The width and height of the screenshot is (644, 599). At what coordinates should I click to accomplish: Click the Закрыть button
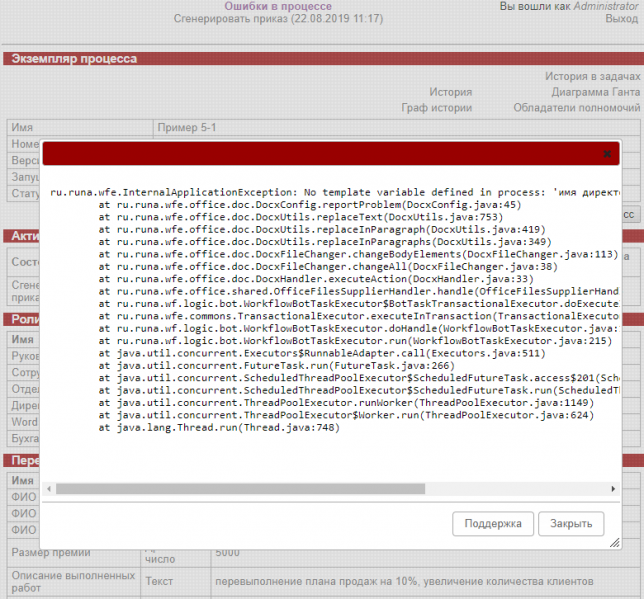[x=571, y=523]
